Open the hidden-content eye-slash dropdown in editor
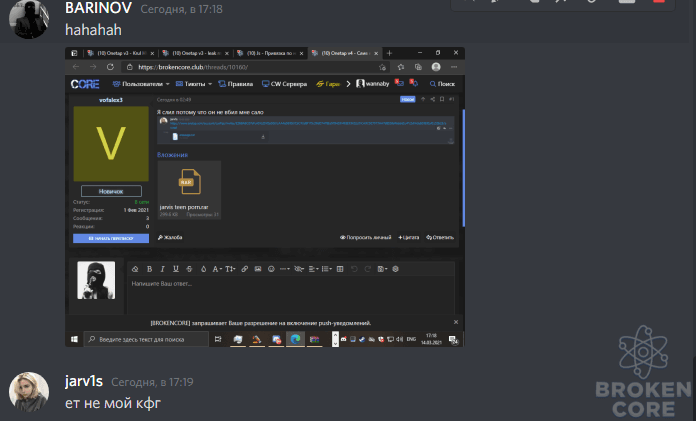This screenshot has height=421, width=696. click(299, 269)
